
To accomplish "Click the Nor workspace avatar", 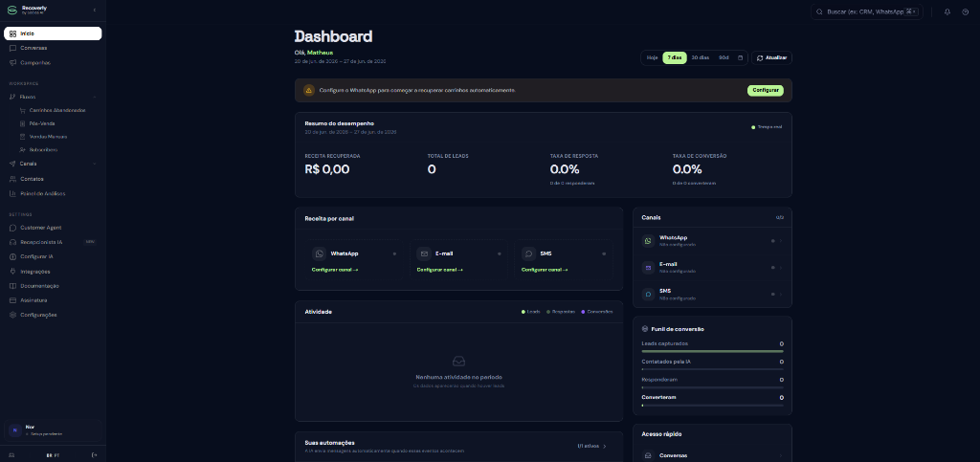I will pyautogui.click(x=15, y=430).
